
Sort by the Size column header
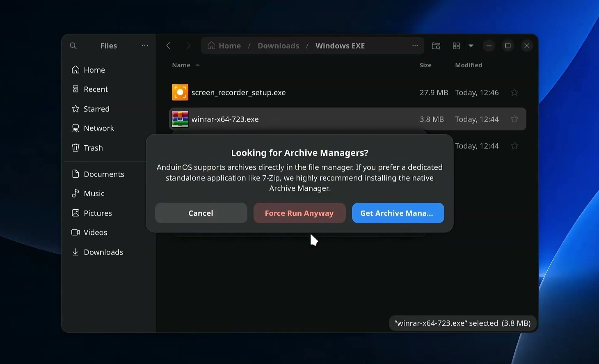pyautogui.click(x=425, y=65)
